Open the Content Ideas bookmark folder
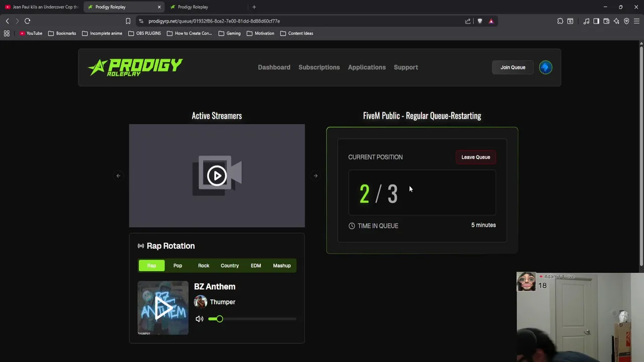Viewport: 644px width, 362px height. pos(297,33)
